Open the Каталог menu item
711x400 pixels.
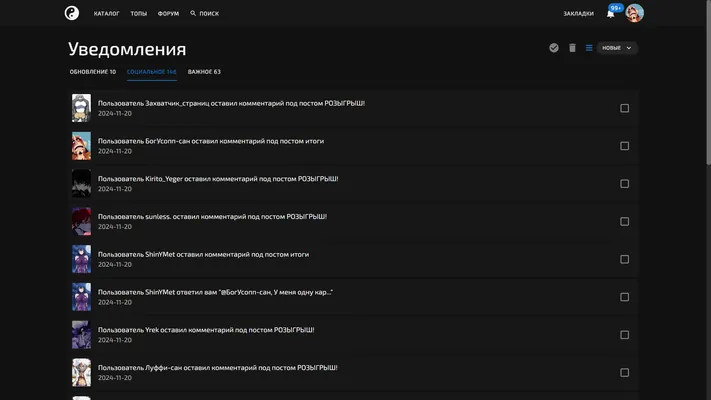pyautogui.click(x=107, y=14)
